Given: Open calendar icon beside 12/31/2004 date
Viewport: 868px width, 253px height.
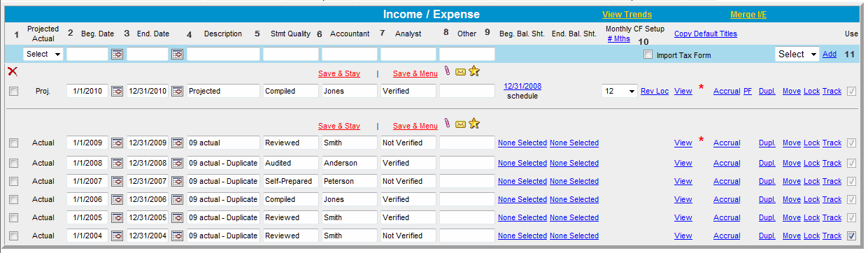Looking at the screenshot, I should coord(178,236).
